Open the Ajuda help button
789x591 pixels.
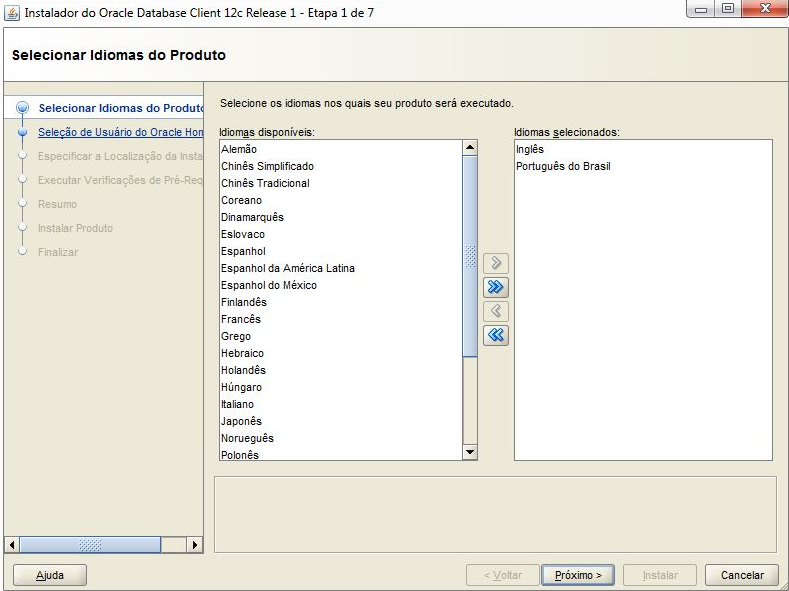[50, 575]
